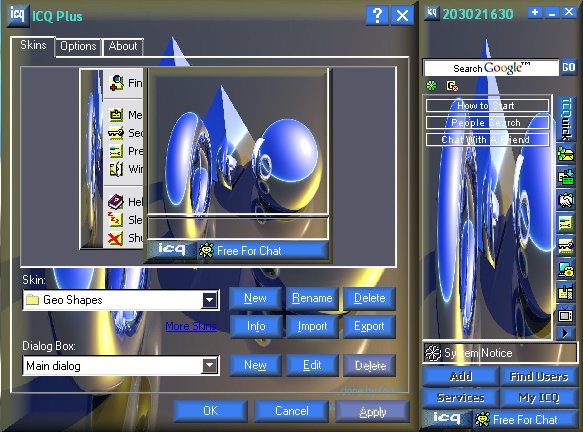Click the security key icon in ICQuick bar
Screen dimensions: 583x432
tap(566, 246)
